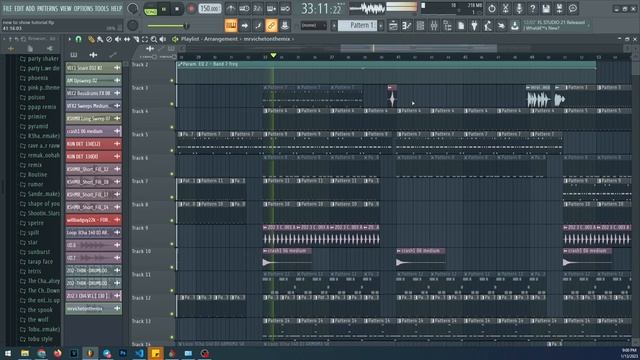Adjust the main volume slider
Viewport: 640px width, 360px height.
click(168, 26)
